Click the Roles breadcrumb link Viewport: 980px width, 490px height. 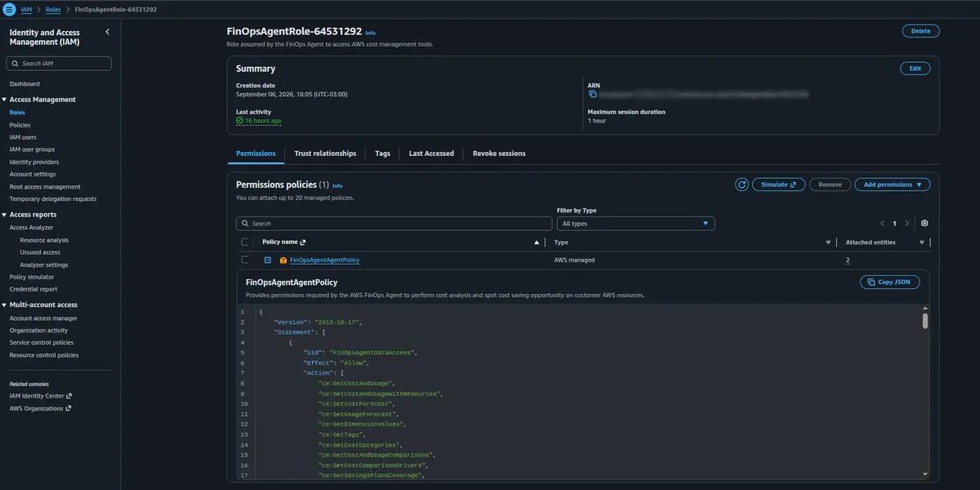tap(53, 9)
